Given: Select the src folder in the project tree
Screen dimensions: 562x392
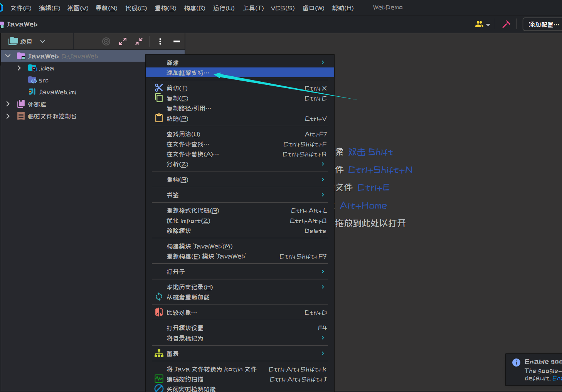Looking at the screenshot, I should 44,80.
